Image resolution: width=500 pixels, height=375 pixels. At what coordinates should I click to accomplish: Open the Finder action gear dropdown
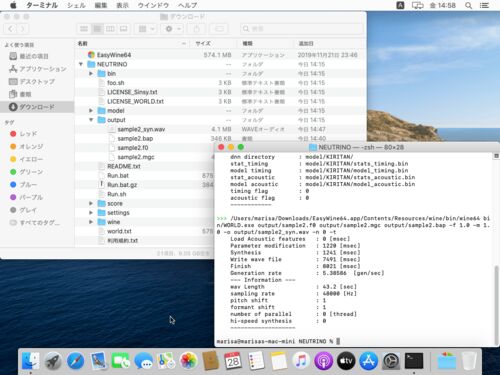coord(173,29)
